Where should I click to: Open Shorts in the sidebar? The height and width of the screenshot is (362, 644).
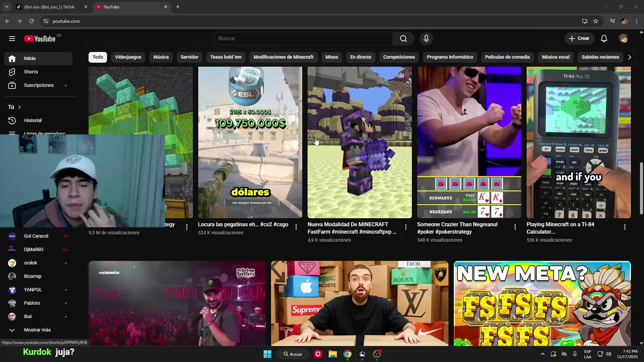coord(38,72)
